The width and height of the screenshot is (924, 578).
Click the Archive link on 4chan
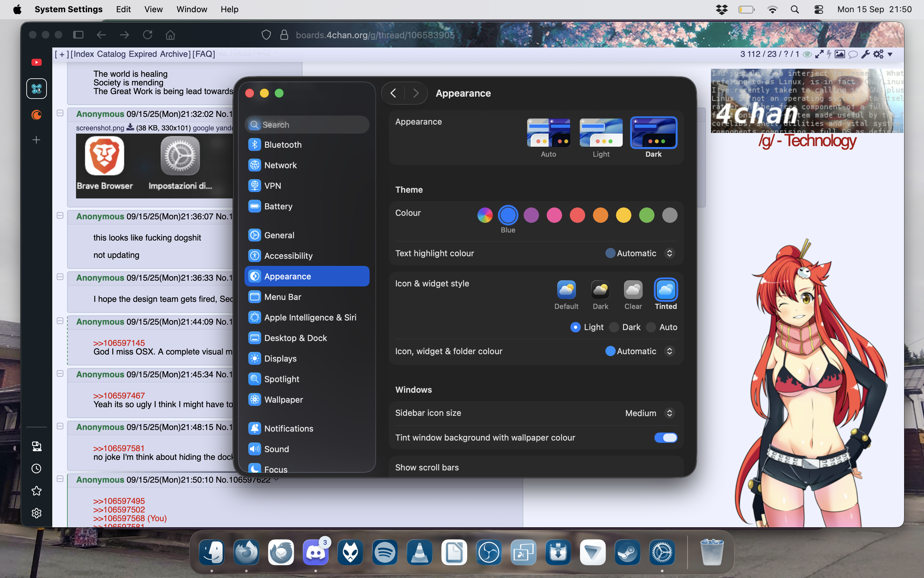(x=174, y=54)
